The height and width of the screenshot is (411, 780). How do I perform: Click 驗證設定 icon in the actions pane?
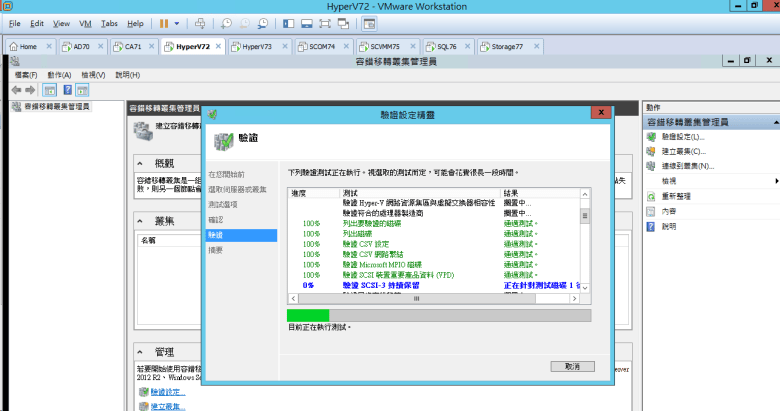(x=651, y=136)
